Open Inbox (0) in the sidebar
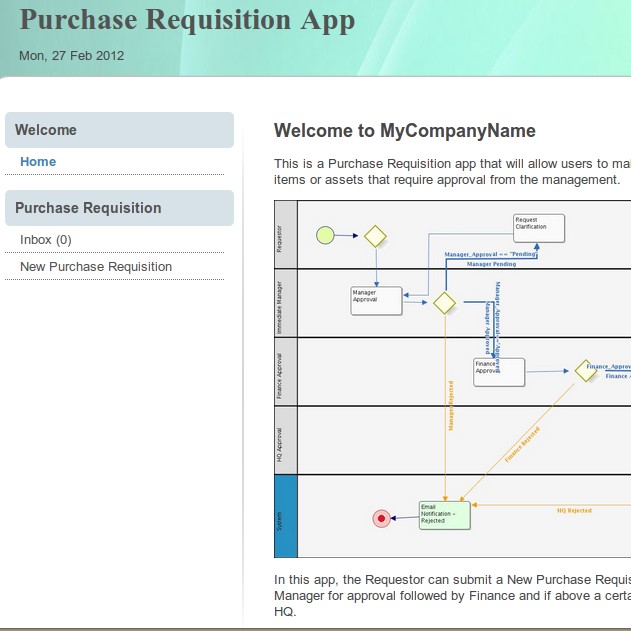The width and height of the screenshot is (631, 631). click(x=46, y=240)
